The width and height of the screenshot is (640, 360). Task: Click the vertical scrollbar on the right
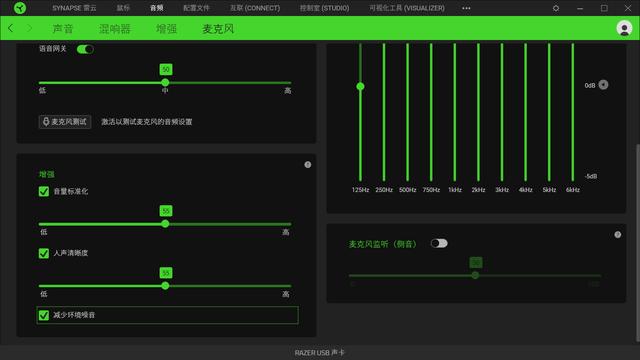(x=638, y=243)
